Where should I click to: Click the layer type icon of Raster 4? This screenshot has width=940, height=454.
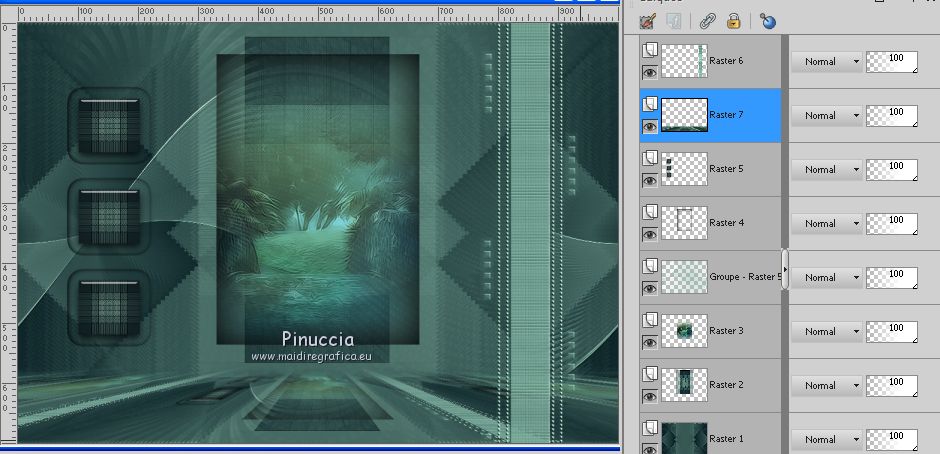point(650,212)
